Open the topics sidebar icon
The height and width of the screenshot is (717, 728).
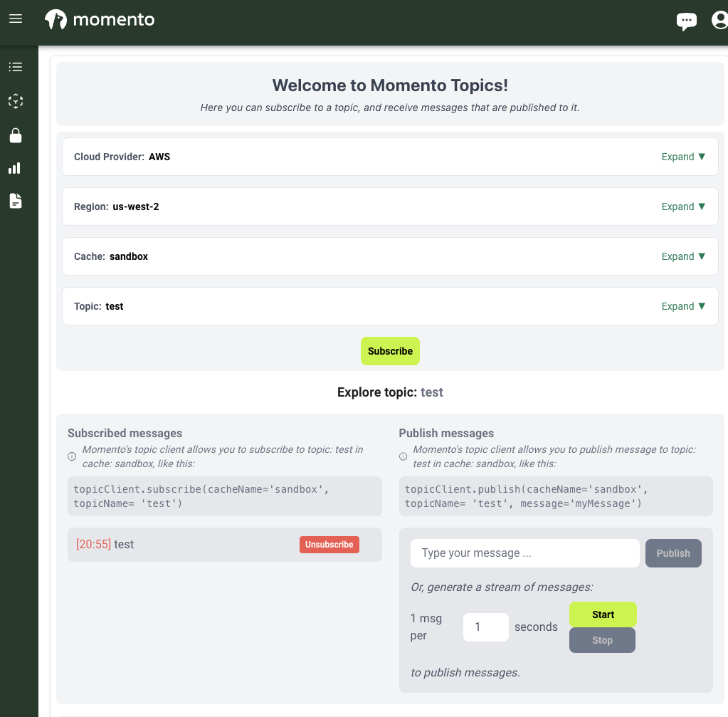point(16,101)
